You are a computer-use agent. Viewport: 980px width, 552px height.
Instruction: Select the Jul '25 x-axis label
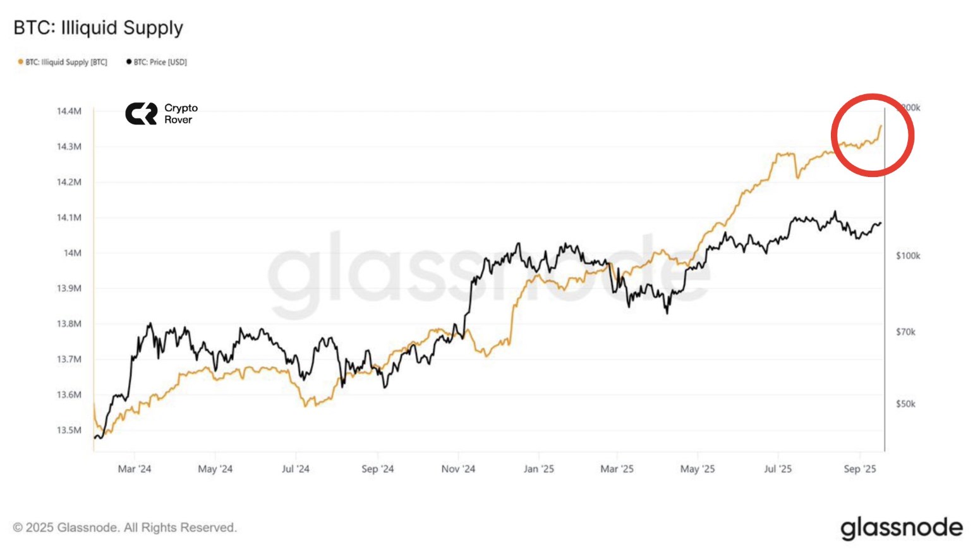click(778, 469)
